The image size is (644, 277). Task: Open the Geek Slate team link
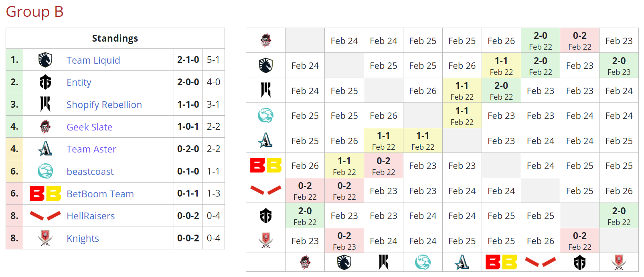point(89,127)
